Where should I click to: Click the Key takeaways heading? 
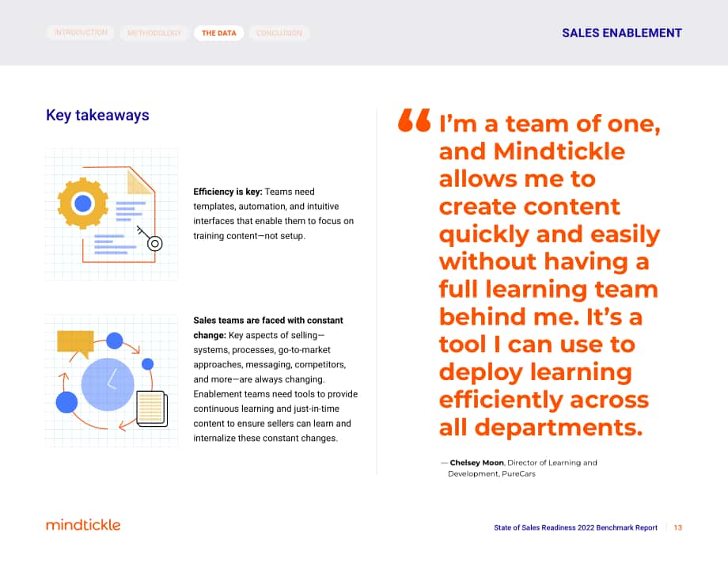pos(97,115)
